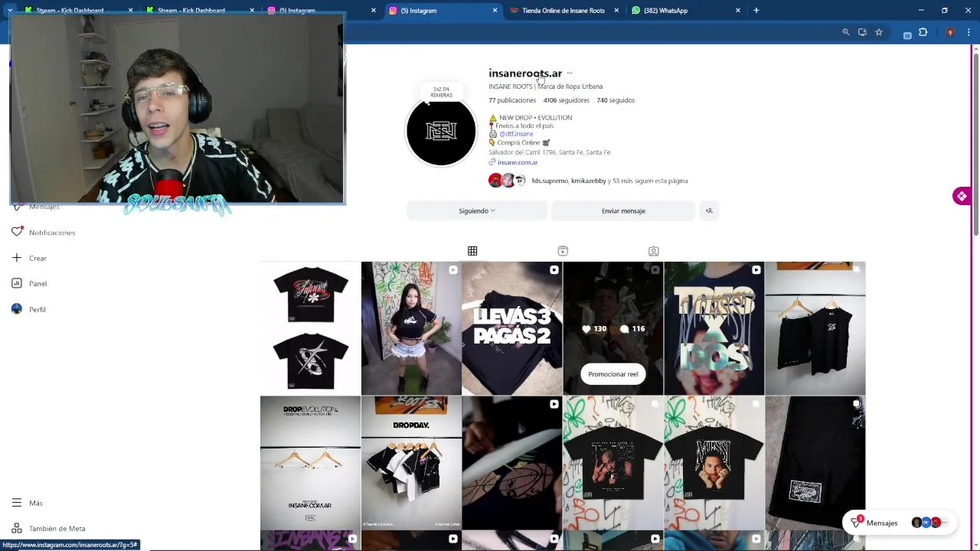Open Chrome three-dot menu
This screenshot has height=551, width=980.
click(x=969, y=32)
